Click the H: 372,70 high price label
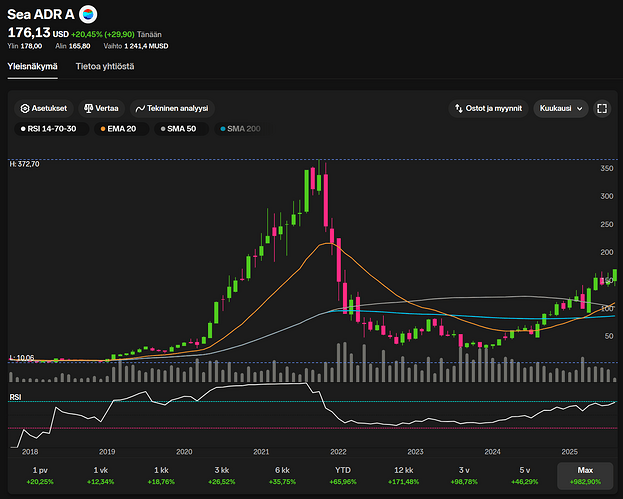The width and height of the screenshot is (623, 499). click(x=24, y=163)
